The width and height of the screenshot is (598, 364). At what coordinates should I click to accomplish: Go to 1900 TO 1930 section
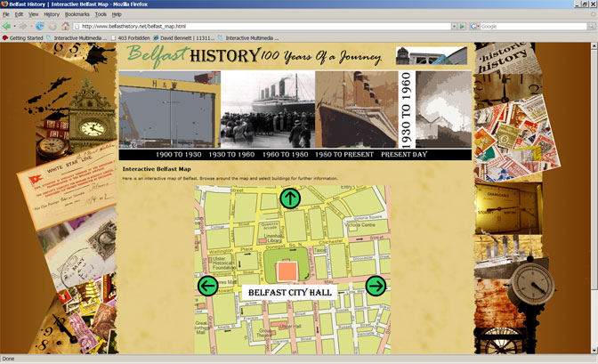179,155
